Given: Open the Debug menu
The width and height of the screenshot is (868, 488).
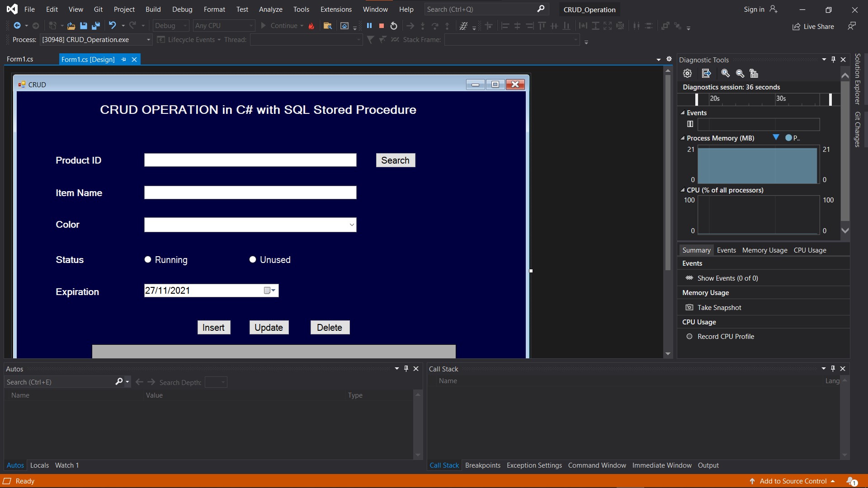Looking at the screenshot, I should tap(182, 9).
